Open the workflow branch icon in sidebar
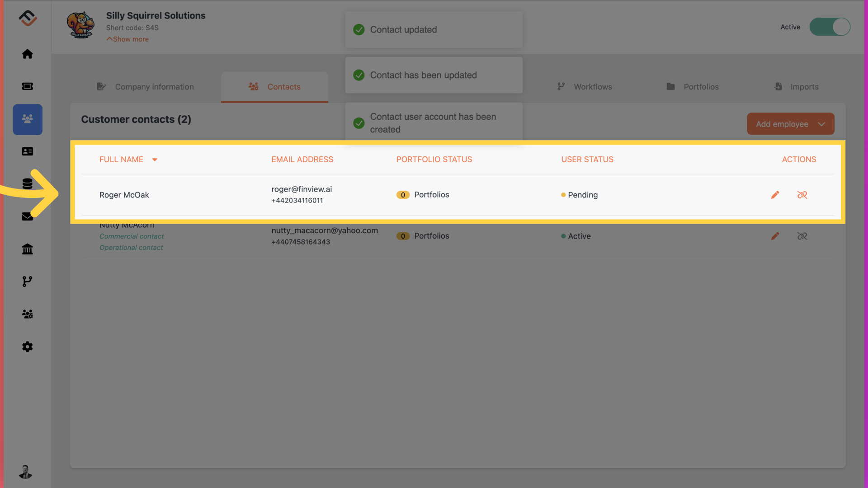The width and height of the screenshot is (868, 488). coord(28,282)
